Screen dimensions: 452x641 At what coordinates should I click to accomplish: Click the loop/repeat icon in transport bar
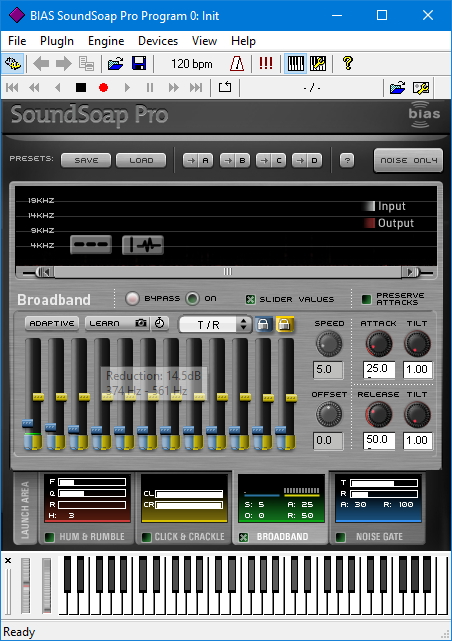coord(225,87)
